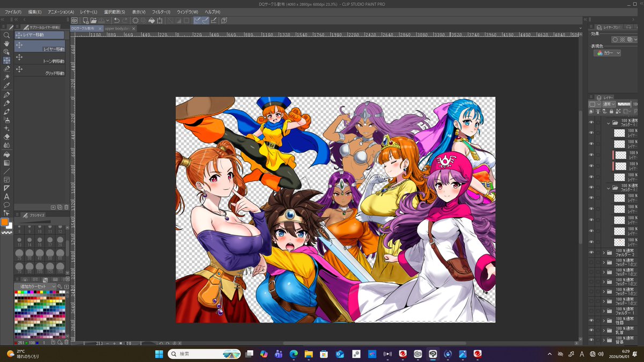Image resolution: width=644 pixels, height=362 pixels.
Task: Select the Airbrush tool
Action: (6, 120)
